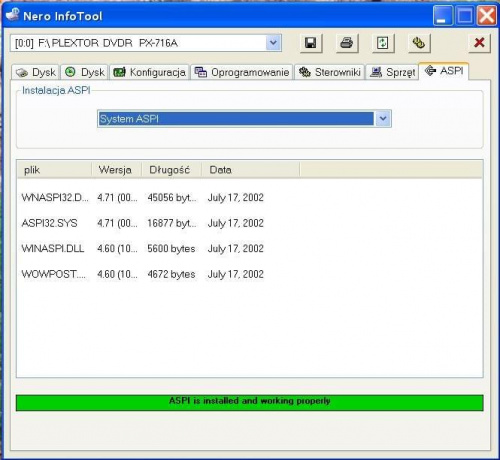Open the drive selection dropdown arrow
500x460 pixels.
[273, 43]
